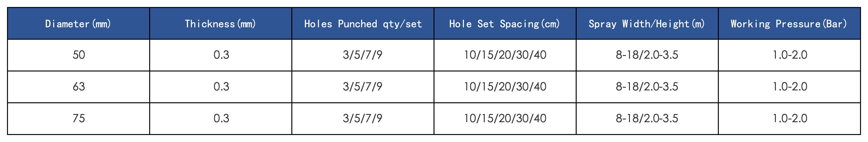The image size is (868, 142).
Task: Select the diameter 63 cell
Action: (78, 87)
